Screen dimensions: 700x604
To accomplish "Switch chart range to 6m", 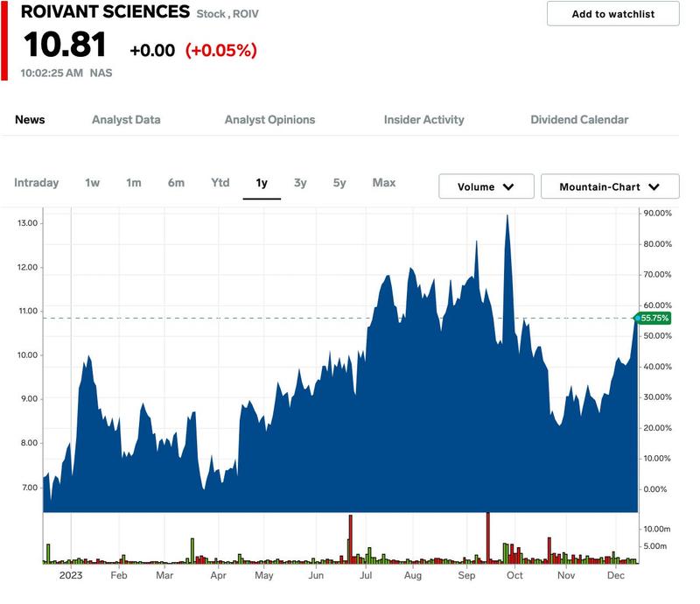I will [x=177, y=183].
